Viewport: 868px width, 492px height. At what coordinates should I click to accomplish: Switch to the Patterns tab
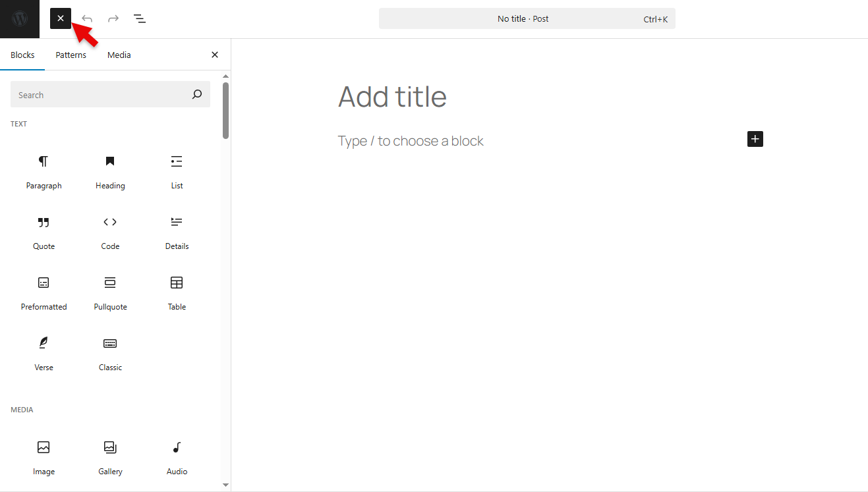pyautogui.click(x=71, y=55)
